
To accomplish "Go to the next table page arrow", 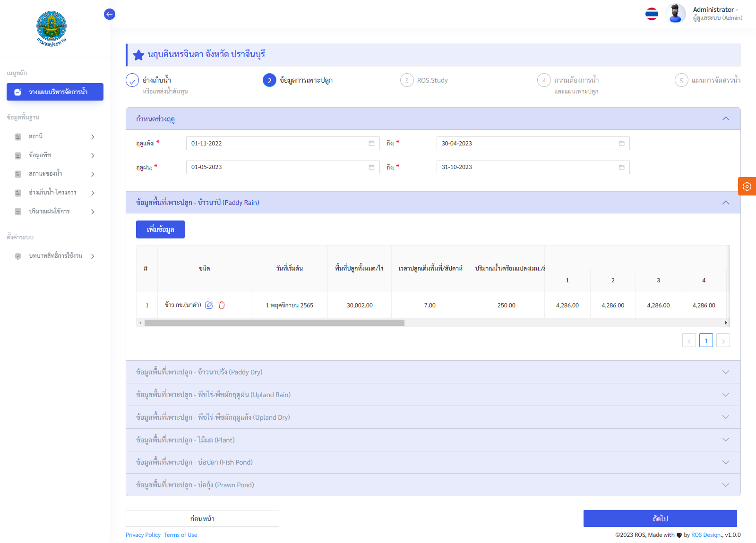I will tap(723, 340).
